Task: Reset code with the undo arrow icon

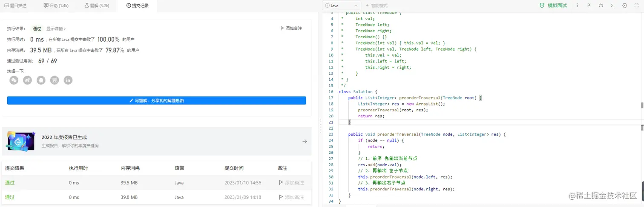Action: click(x=601, y=6)
